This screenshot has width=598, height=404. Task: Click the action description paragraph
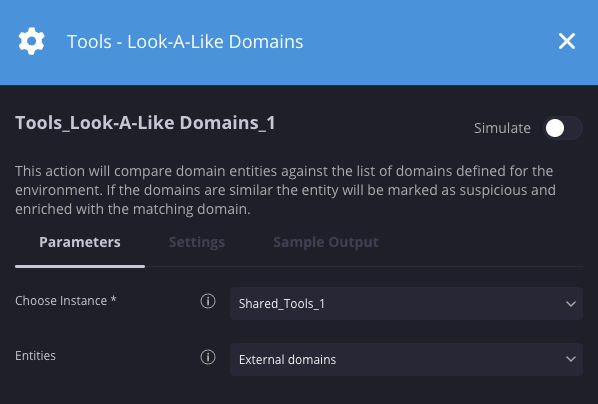[285, 190]
